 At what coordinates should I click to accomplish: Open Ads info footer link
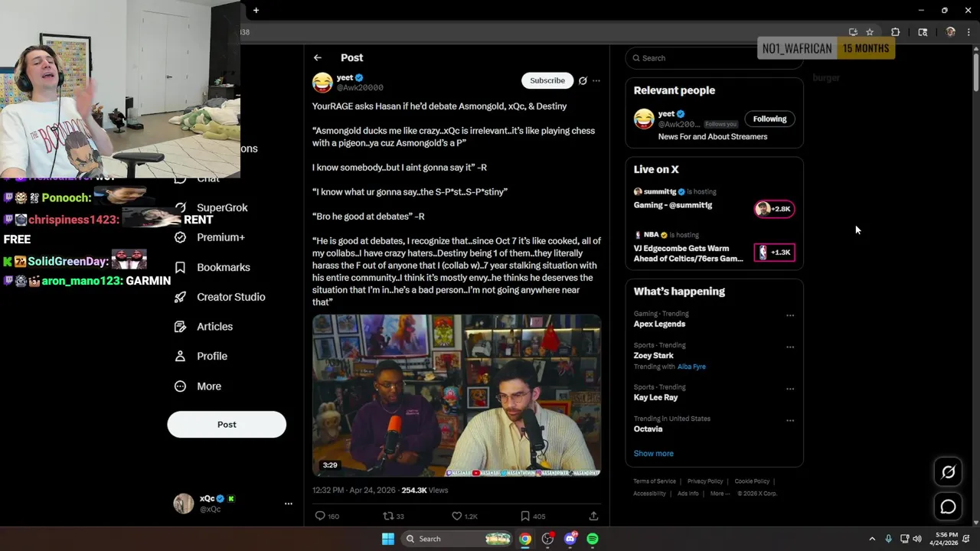click(688, 494)
